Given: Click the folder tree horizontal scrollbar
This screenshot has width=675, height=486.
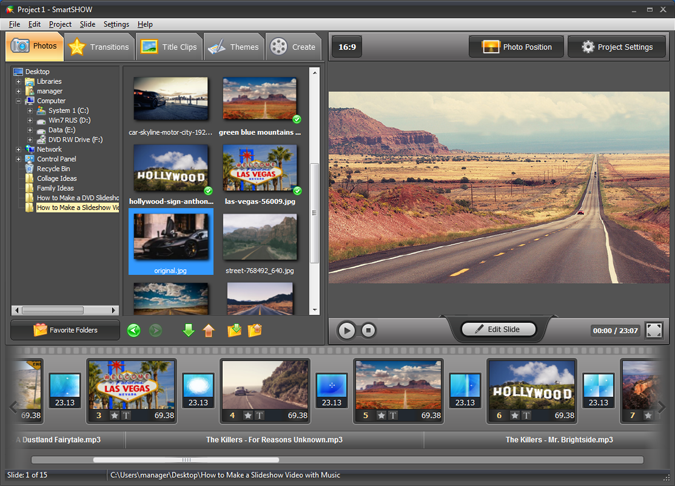Looking at the screenshot, I should [65, 310].
